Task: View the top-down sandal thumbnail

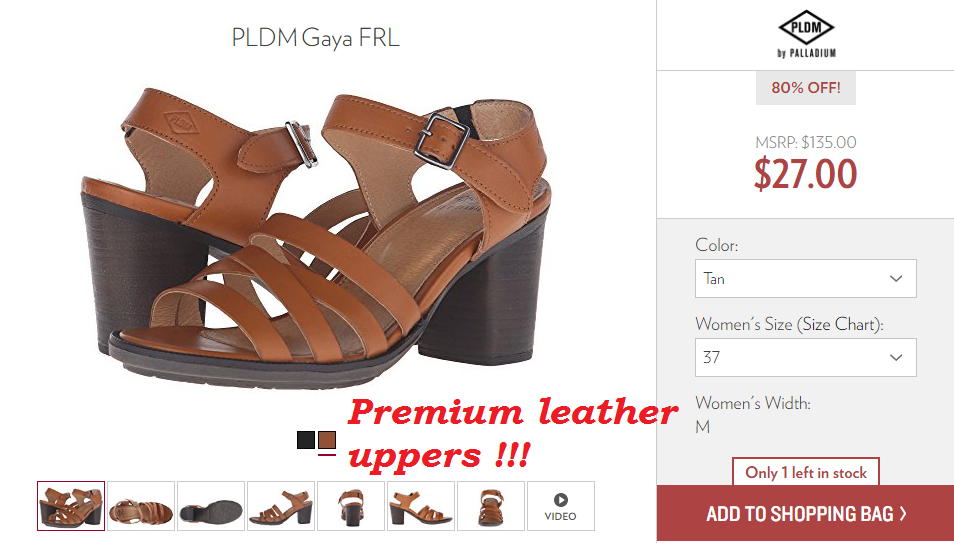Action: coord(141,506)
